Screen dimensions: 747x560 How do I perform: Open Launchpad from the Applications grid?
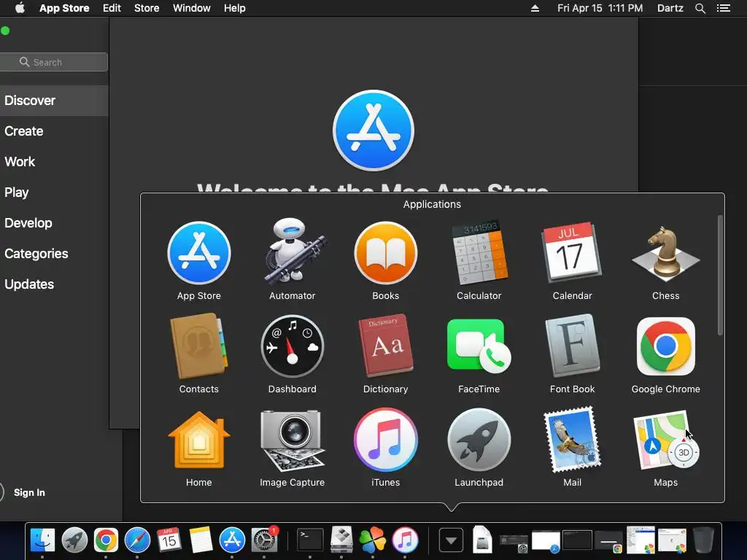[479, 440]
